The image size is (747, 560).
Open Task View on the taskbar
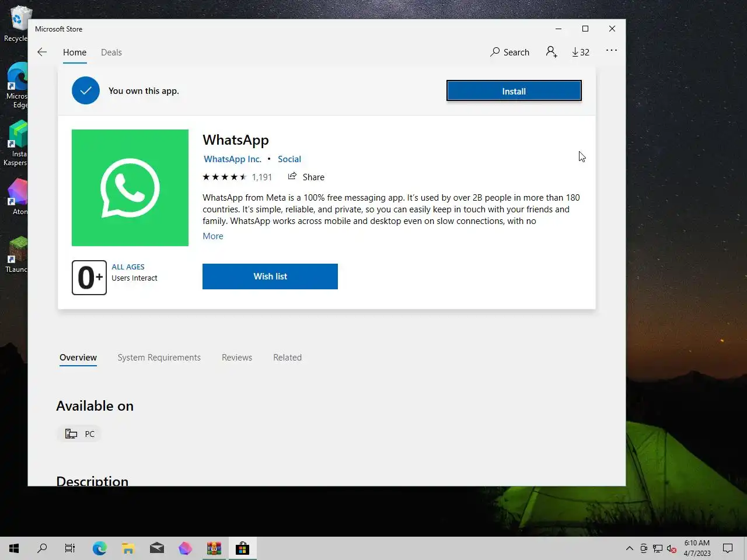tap(70, 548)
